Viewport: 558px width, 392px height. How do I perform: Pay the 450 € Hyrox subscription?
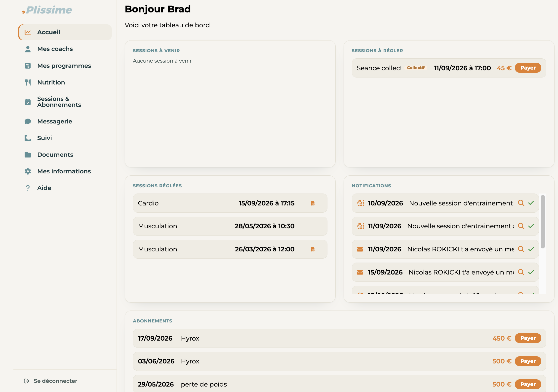coord(528,338)
